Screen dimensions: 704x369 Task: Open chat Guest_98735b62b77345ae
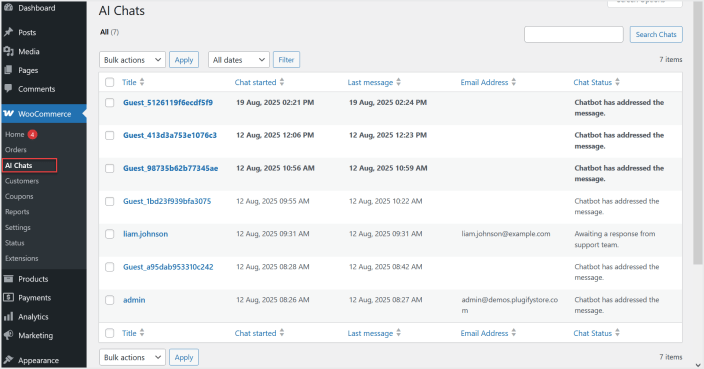coord(171,168)
